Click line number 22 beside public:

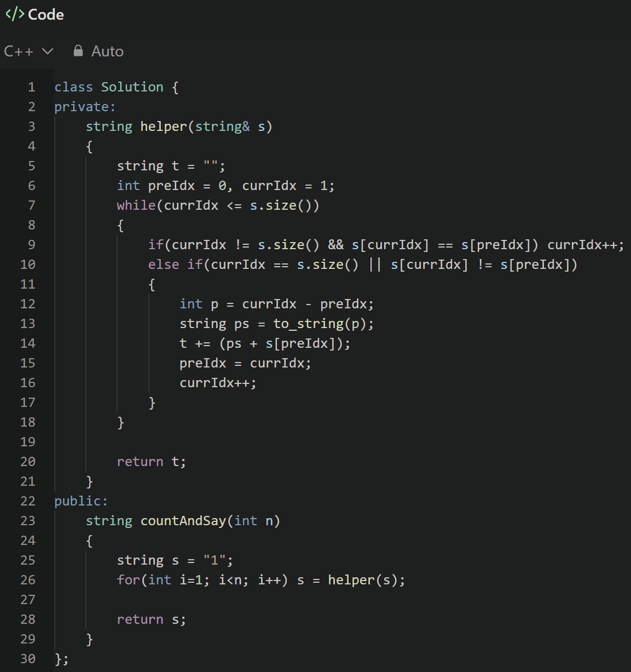click(28, 501)
